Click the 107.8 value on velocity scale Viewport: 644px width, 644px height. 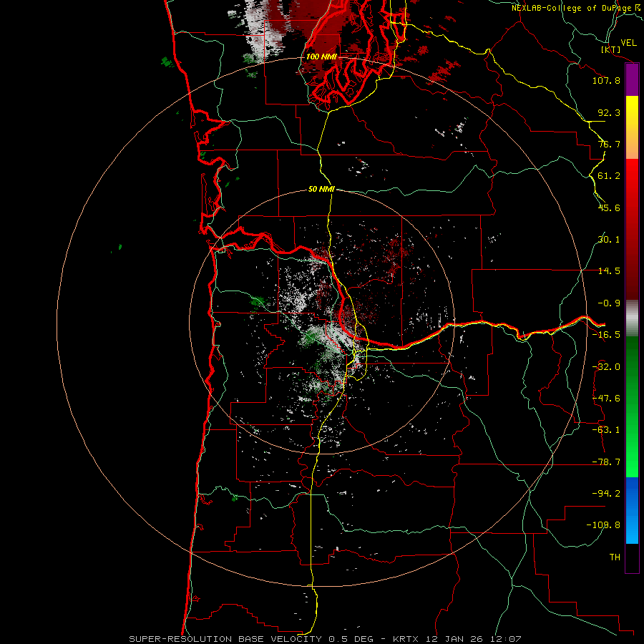click(x=606, y=80)
